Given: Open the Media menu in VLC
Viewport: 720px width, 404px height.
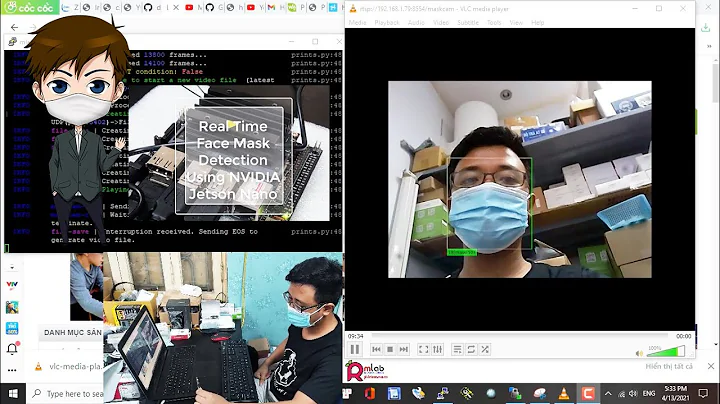Looking at the screenshot, I should point(357,22).
